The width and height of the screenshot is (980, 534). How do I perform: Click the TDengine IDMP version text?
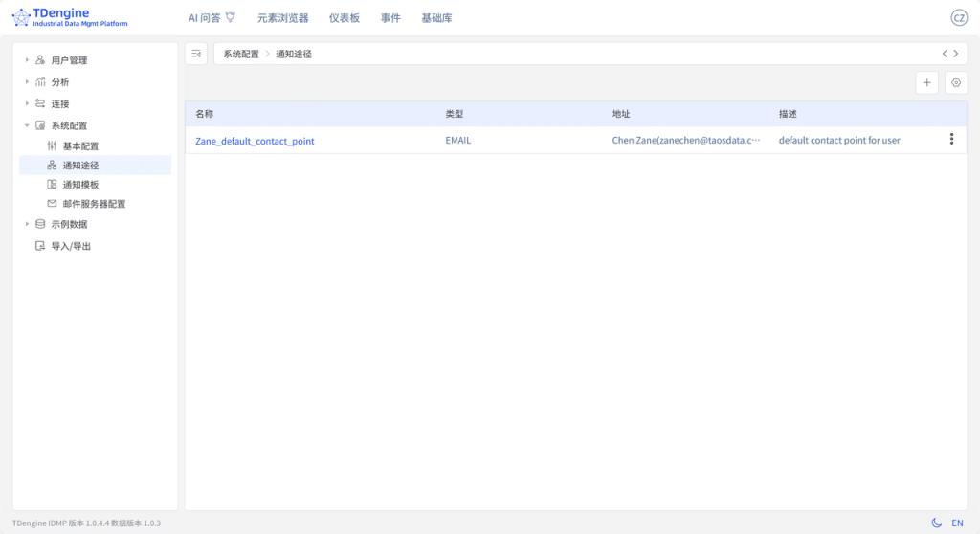86,523
